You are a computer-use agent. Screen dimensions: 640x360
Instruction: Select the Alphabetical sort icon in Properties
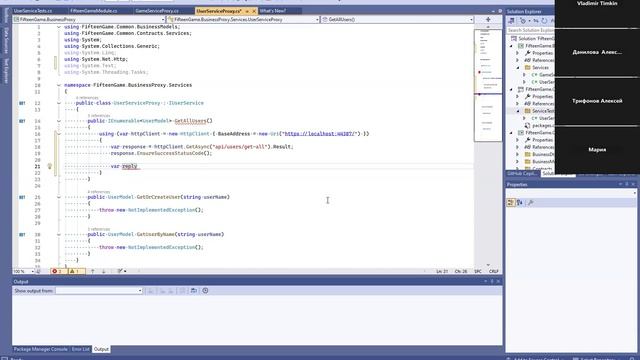tap(520, 203)
